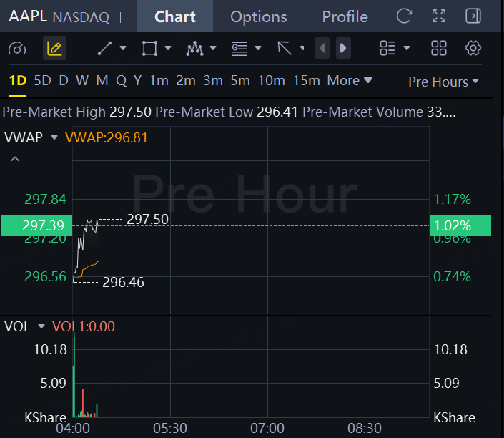The image size is (504, 438).
Task: Click the VOL1:0.00 value
Action: [83, 326]
